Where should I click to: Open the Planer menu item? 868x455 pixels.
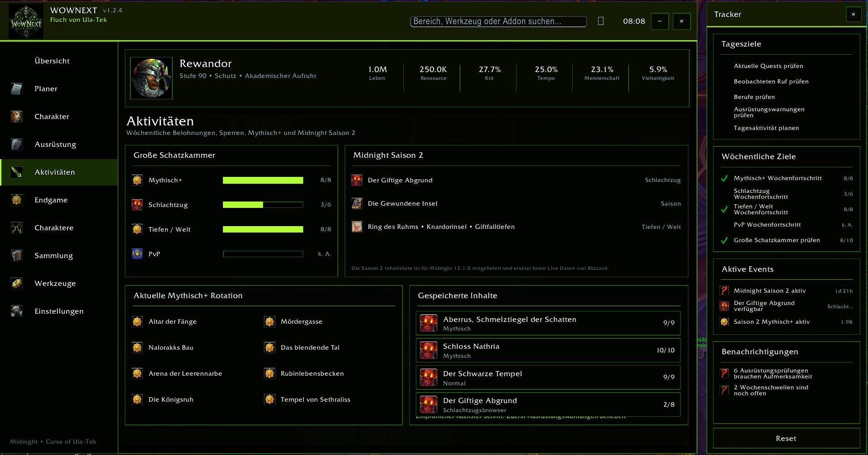click(x=59, y=89)
